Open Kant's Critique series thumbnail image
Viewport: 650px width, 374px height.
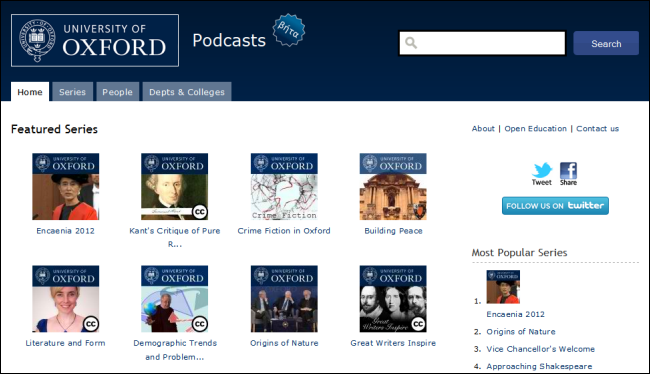(x=175, y=186)
